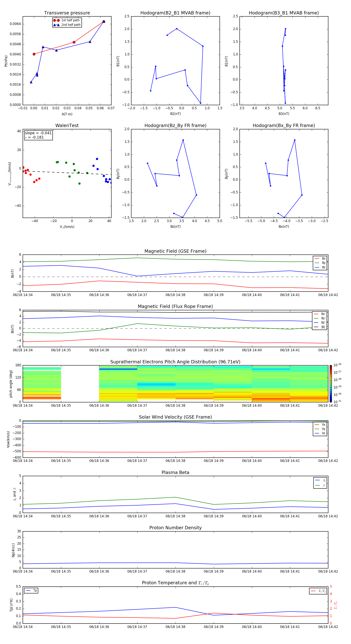Select the "Pt(nPa)" y-axis label
This screenshot has width=351, height=644.
6,61
